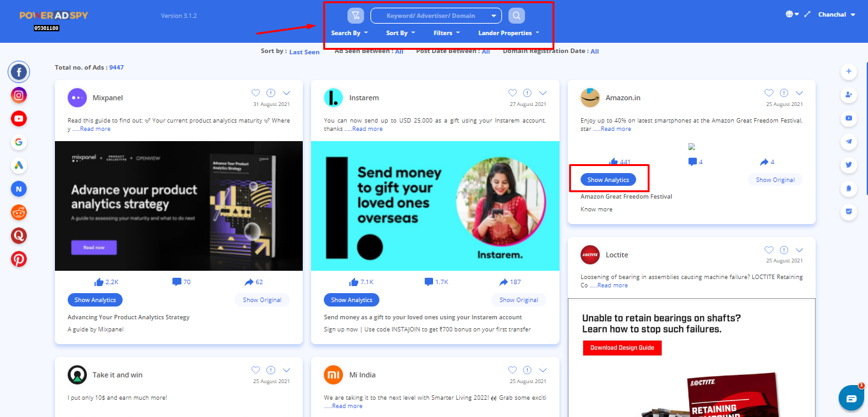
Task: Click the Domain Registration Date All link
Action: [x=595, y=51]
